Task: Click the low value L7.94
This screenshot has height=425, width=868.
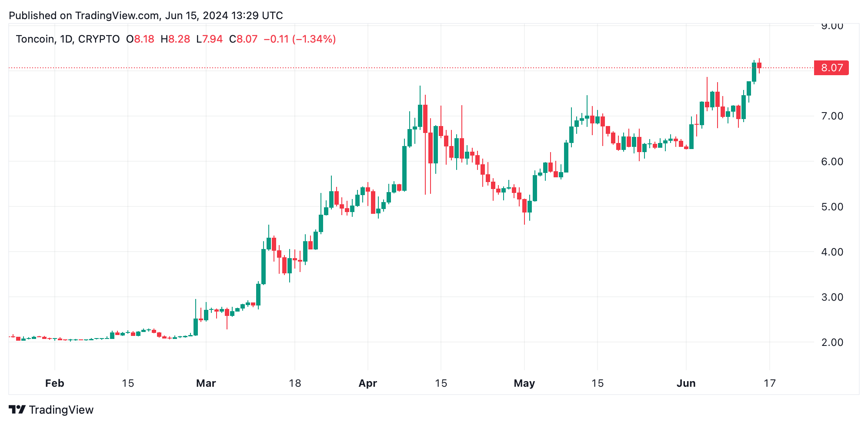Action: pyautogui.click(x=210, y=39)
